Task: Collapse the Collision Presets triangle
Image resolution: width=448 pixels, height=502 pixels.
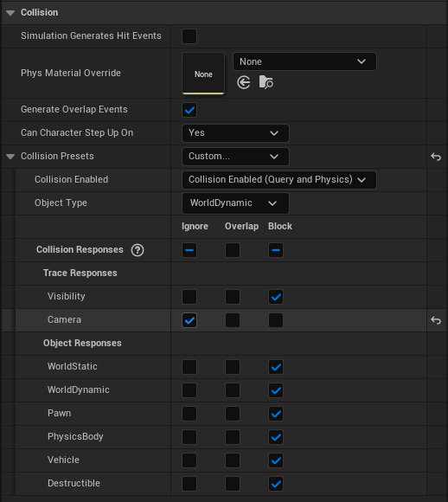Action: pos(10,157)
